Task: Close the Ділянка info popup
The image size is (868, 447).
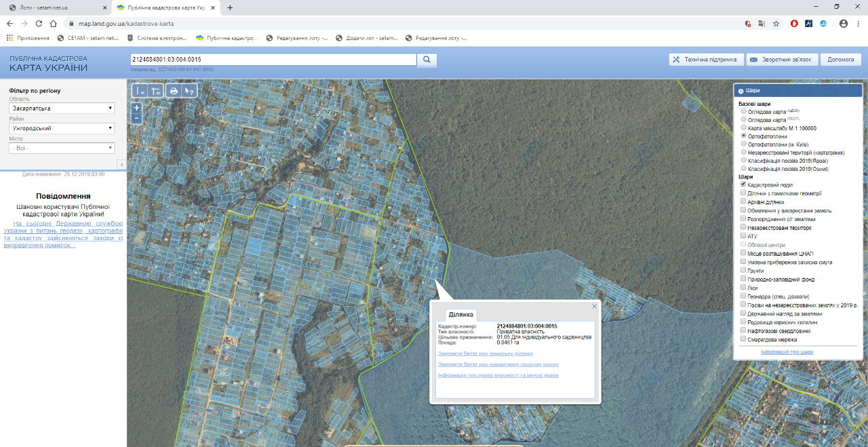Action: pyautogui.click(x=594, y=306)
